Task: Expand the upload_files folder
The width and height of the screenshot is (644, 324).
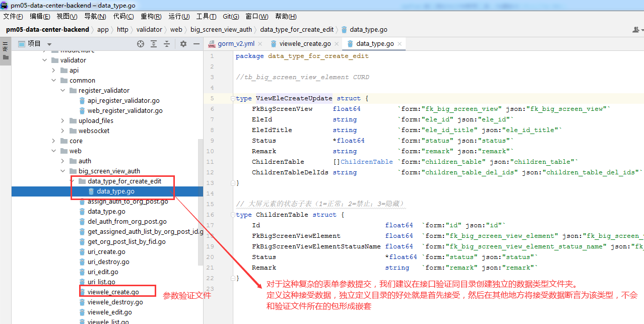Action: (63, 120)
